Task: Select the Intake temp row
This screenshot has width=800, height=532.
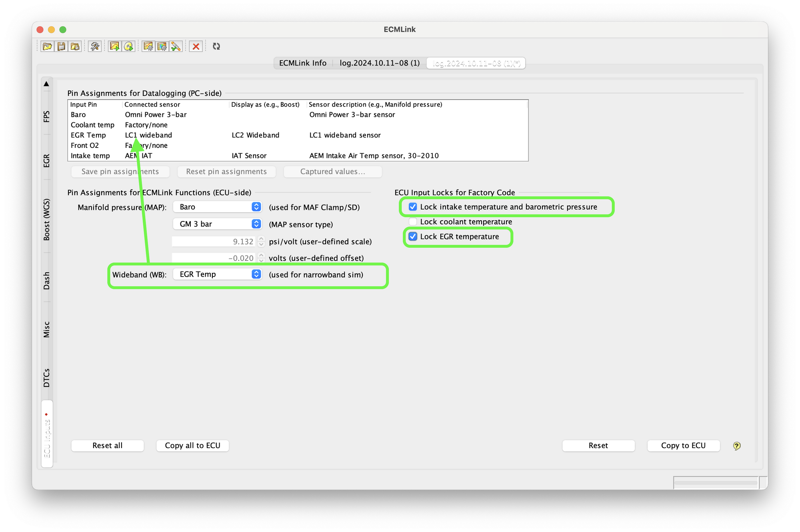Action: pyautogui.click(x=298, y=156)
